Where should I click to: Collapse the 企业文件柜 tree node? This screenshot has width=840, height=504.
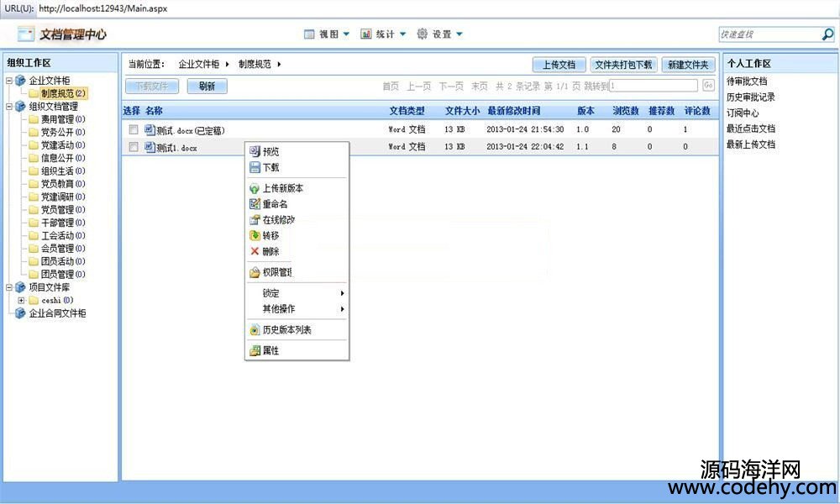coord(9,81)
